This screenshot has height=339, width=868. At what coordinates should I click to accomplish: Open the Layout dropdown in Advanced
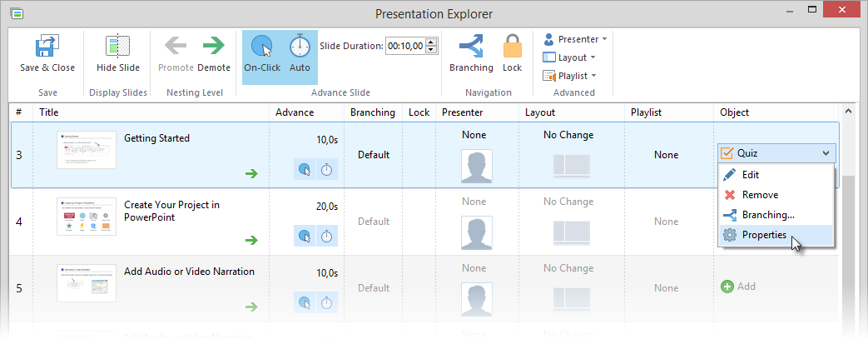(569, 57)
